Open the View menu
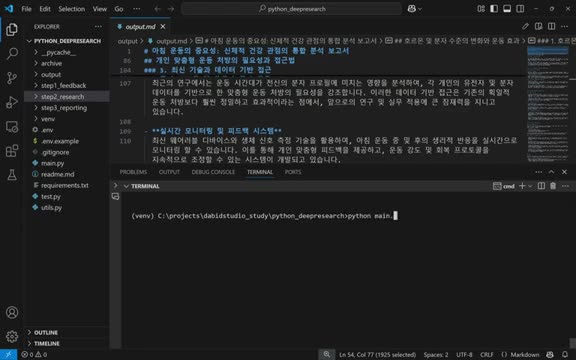 tap(100, 9)
